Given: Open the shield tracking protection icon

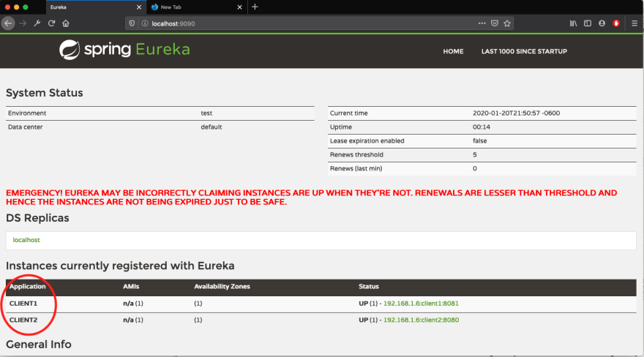Looking at the screenshot, I should pyautogui.click(x=132, y=23).
